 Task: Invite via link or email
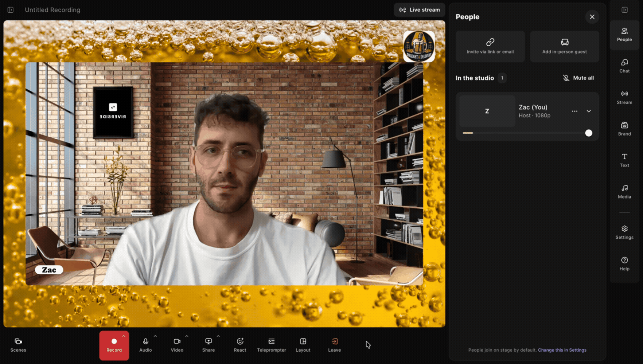click(490, 46)
